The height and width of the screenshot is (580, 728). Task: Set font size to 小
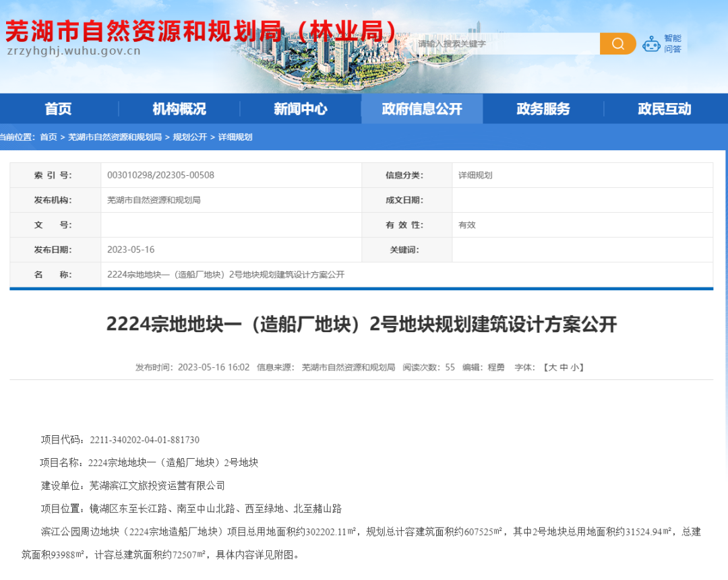click(574, 367)
